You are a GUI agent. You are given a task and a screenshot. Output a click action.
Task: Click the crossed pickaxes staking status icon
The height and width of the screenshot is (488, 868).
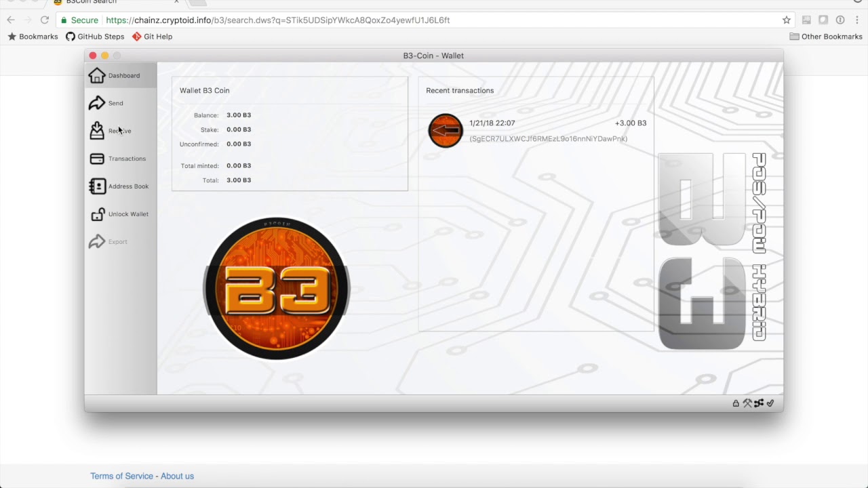(x=747, y=403)
